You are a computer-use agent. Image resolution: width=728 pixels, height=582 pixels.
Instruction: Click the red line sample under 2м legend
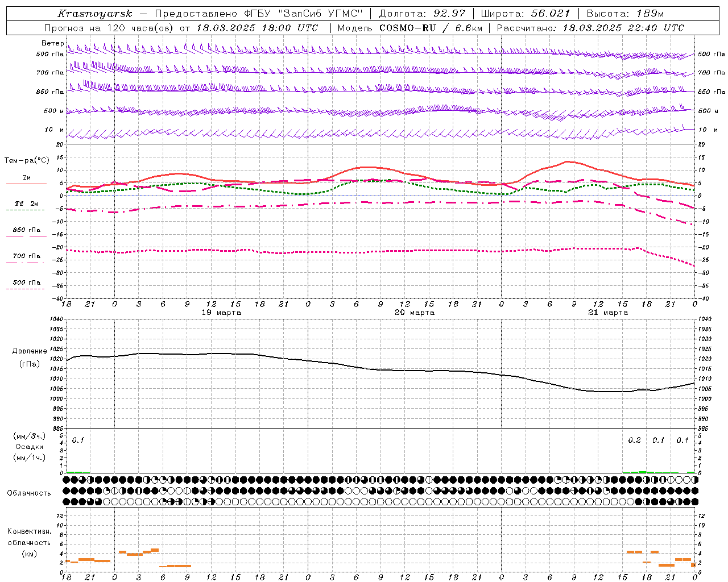pos(26,184)
